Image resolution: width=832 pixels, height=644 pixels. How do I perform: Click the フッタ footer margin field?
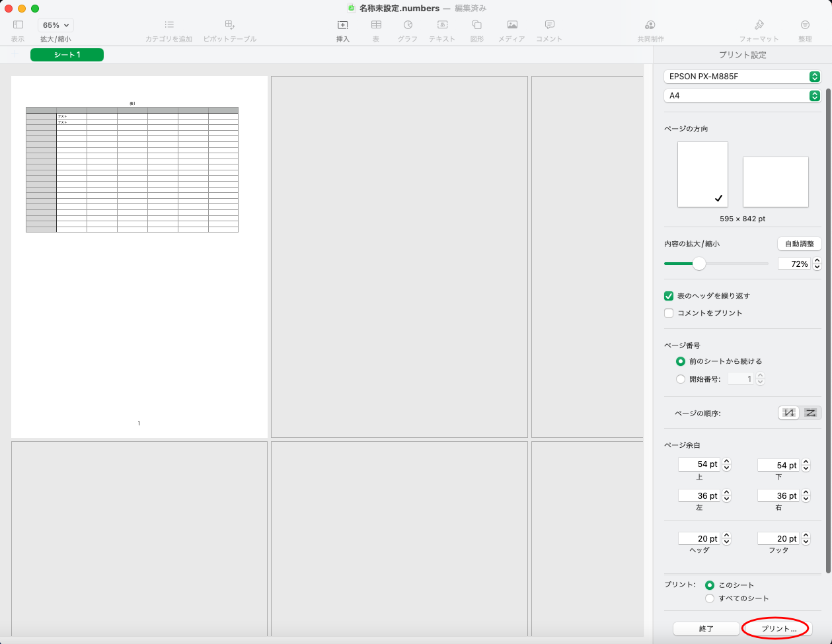pos(778,538)
